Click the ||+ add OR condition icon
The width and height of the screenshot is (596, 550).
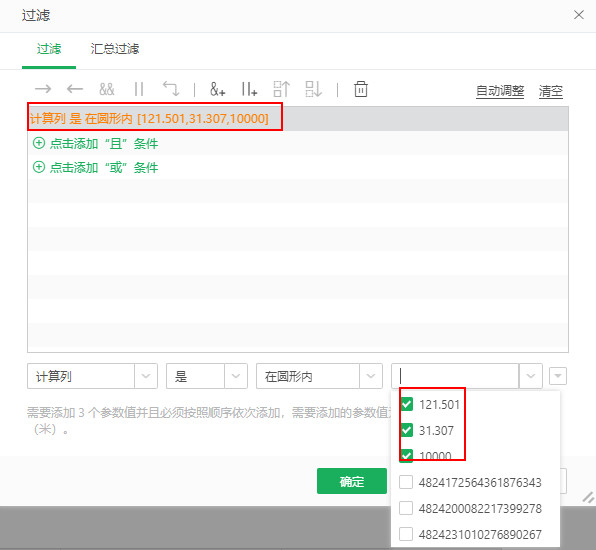[x=249, y=89]
